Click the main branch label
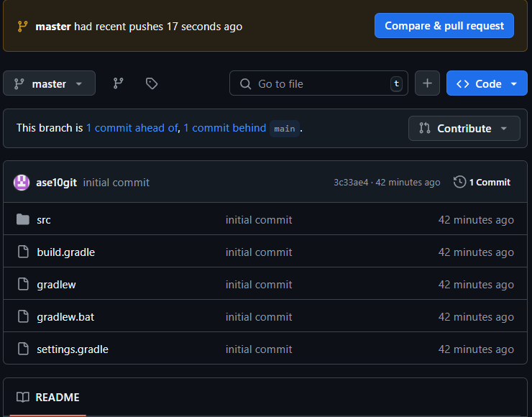The image size is (532, 417). click(x=284, y=129)
